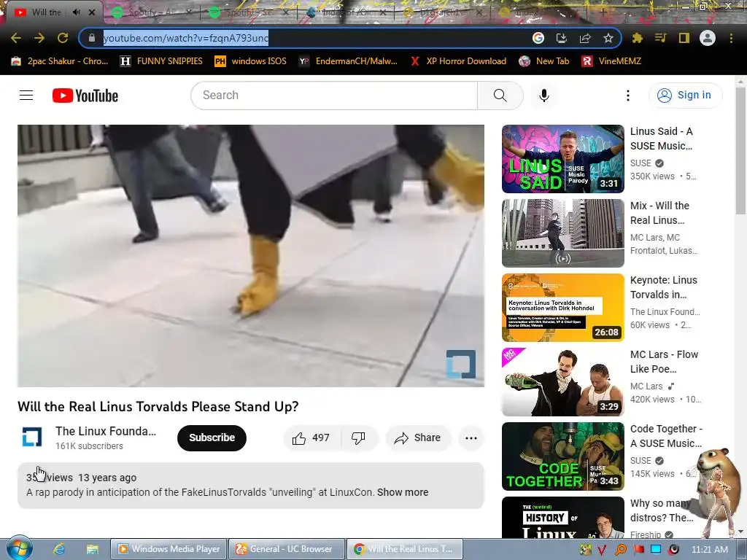
Task: Open 'Code Together' SUSE video thumbnail
Action: (x=562, y=456)
